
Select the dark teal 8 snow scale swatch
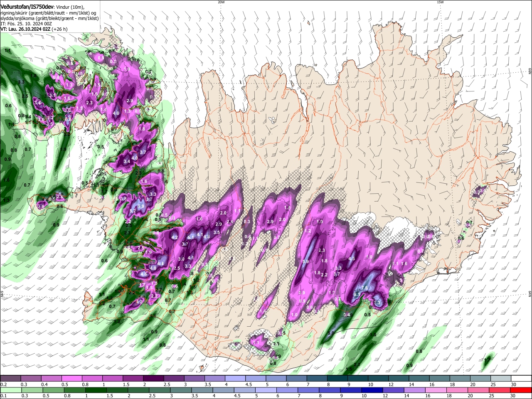pos(337,379)
